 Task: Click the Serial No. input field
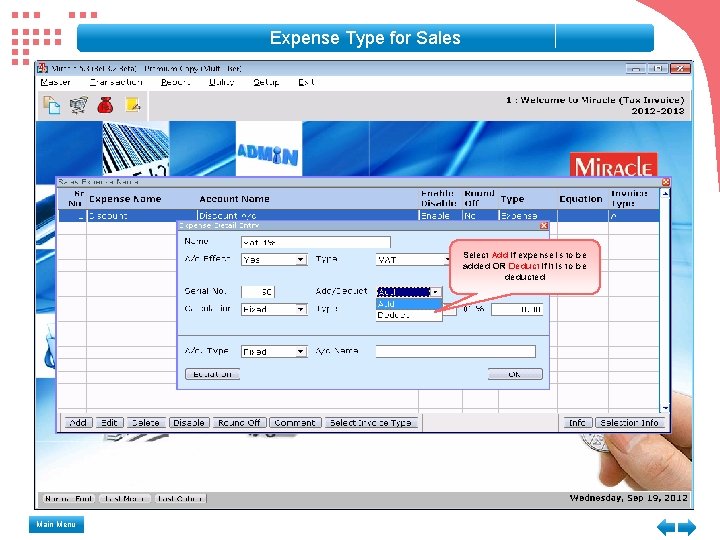(258, 292)
